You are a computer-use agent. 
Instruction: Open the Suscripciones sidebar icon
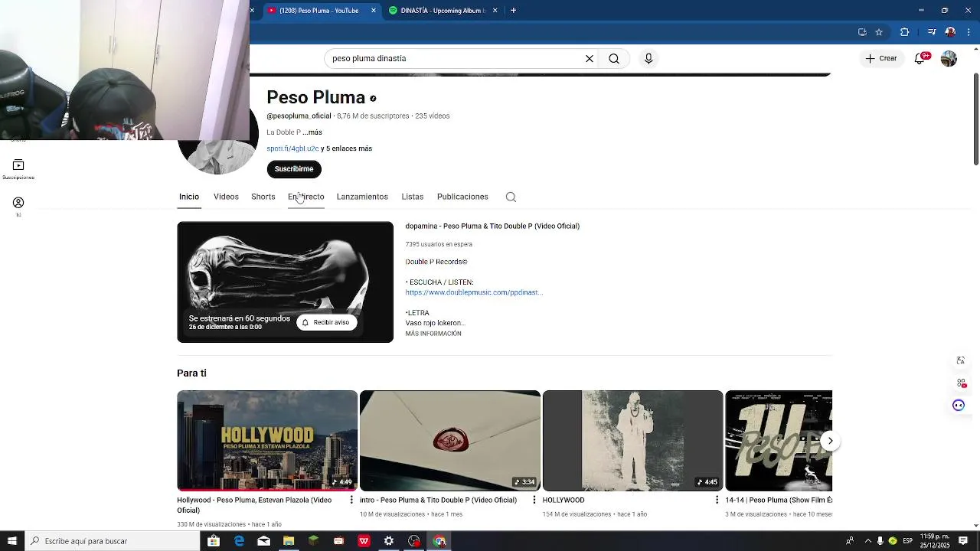pos(18,169)
